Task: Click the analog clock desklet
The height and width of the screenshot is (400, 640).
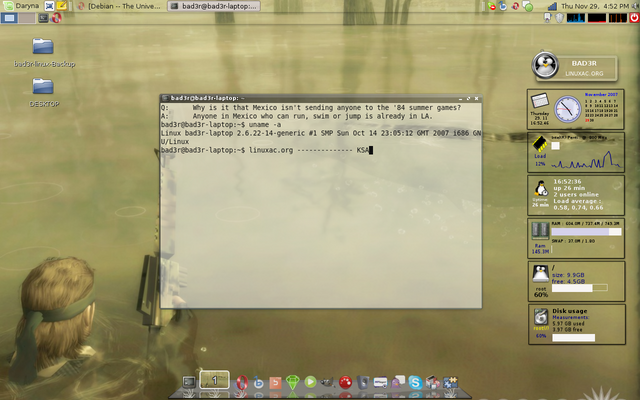Action: tap(567, 109)
